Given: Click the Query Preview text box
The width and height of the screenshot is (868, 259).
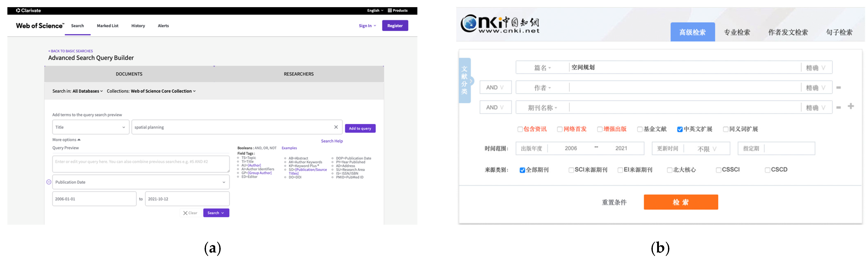Looking at the screenshot, I should (x=141, y=164).
